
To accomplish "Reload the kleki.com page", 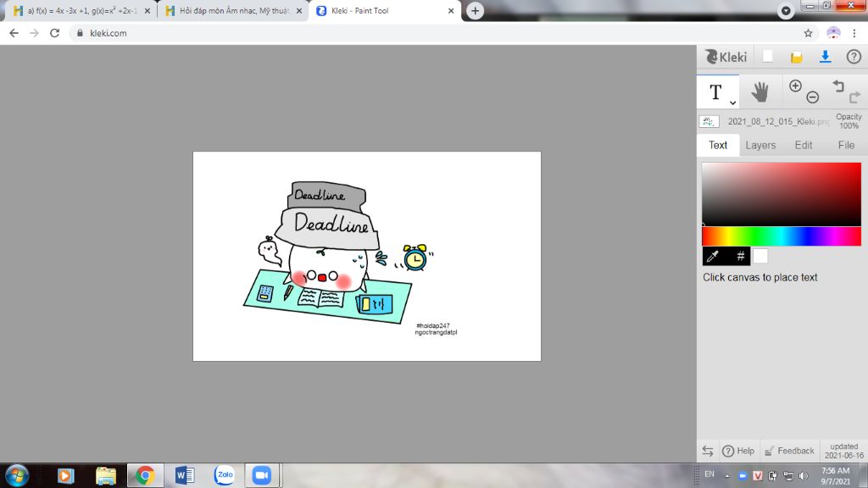I will click(54, 33).
